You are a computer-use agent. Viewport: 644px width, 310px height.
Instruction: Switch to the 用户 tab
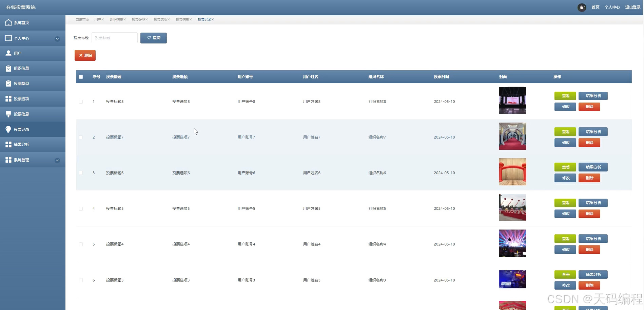[98, 20]
